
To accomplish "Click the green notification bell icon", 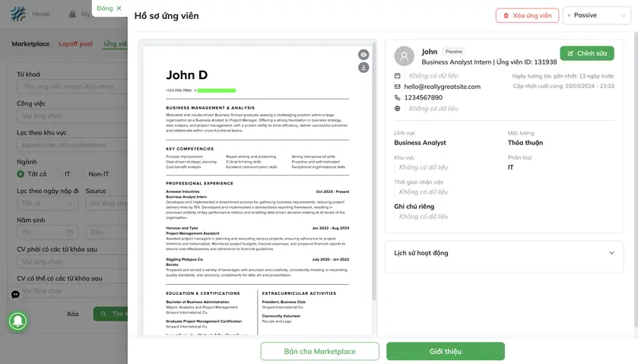I will pyautogui.click(x=18, y=321).
